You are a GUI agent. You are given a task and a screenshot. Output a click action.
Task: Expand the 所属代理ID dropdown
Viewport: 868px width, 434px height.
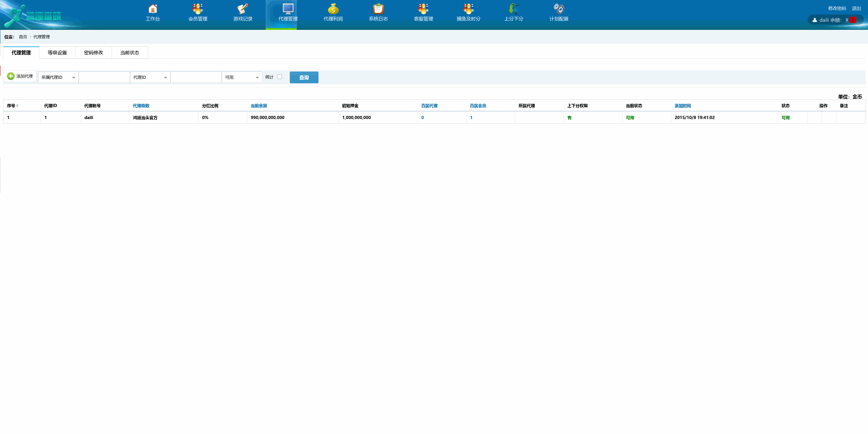point(58,77)
